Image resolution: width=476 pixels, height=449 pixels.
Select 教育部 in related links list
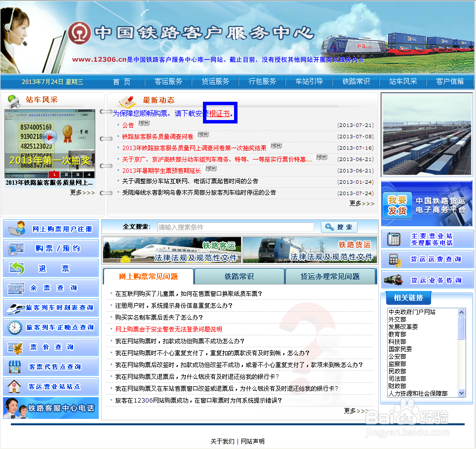(x=397, y=334)
